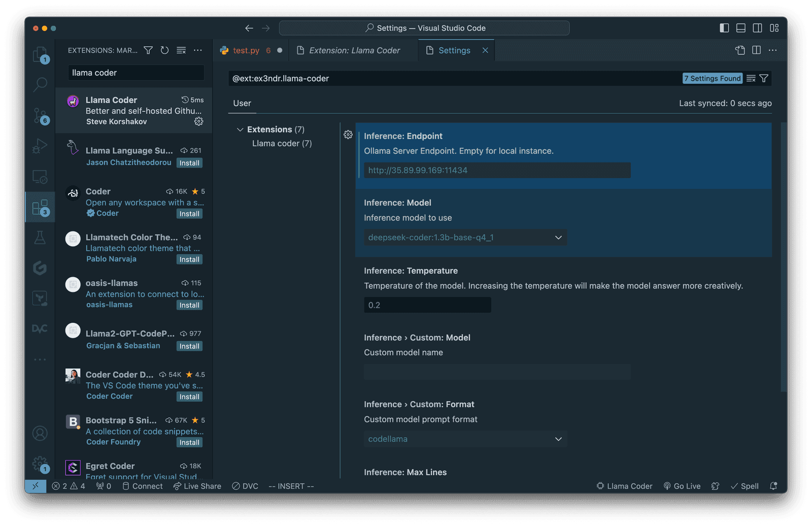Refresh the extensions list
The width and height of the screenshot is (812, 526).
click(164, 50)
